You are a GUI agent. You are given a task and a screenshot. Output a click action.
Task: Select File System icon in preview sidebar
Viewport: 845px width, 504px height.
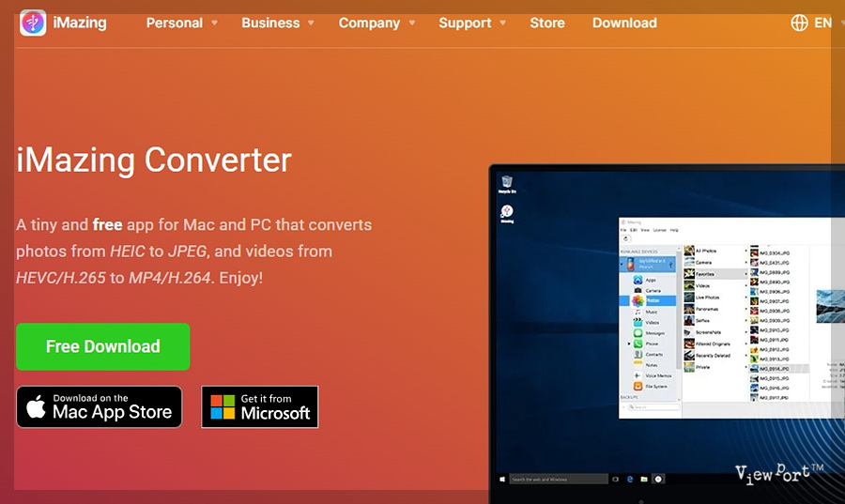pyautogui.click(x=638, y=386)
